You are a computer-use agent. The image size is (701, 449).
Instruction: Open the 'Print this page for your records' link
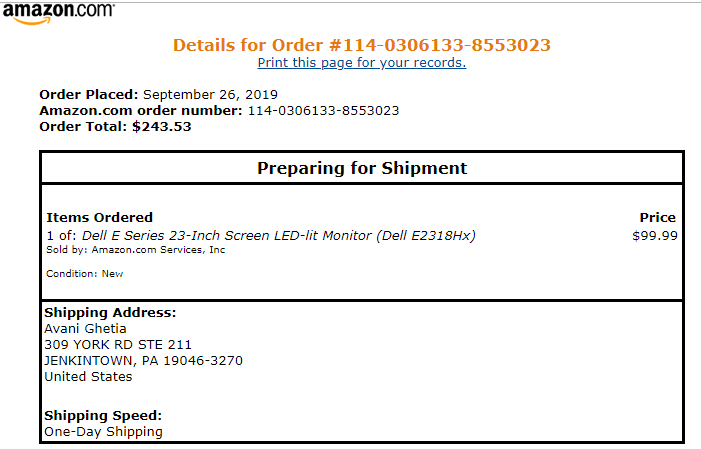pyautogui.click(x=361, y=63)
